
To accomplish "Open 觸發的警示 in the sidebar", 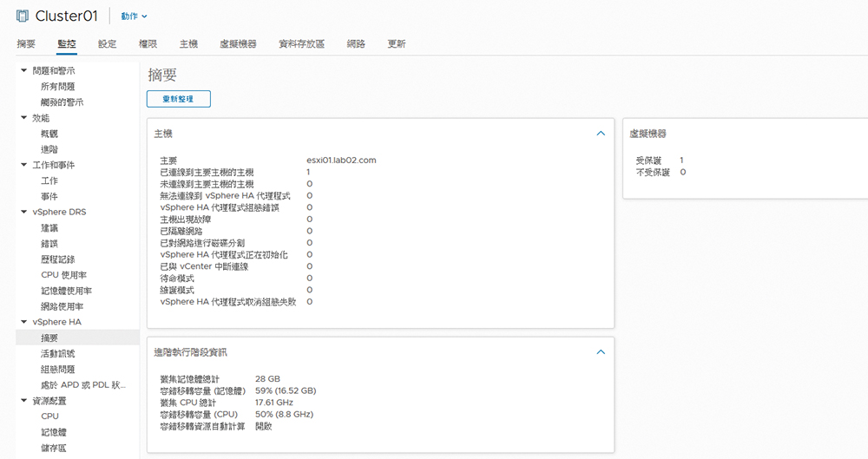I will point(62,102).
